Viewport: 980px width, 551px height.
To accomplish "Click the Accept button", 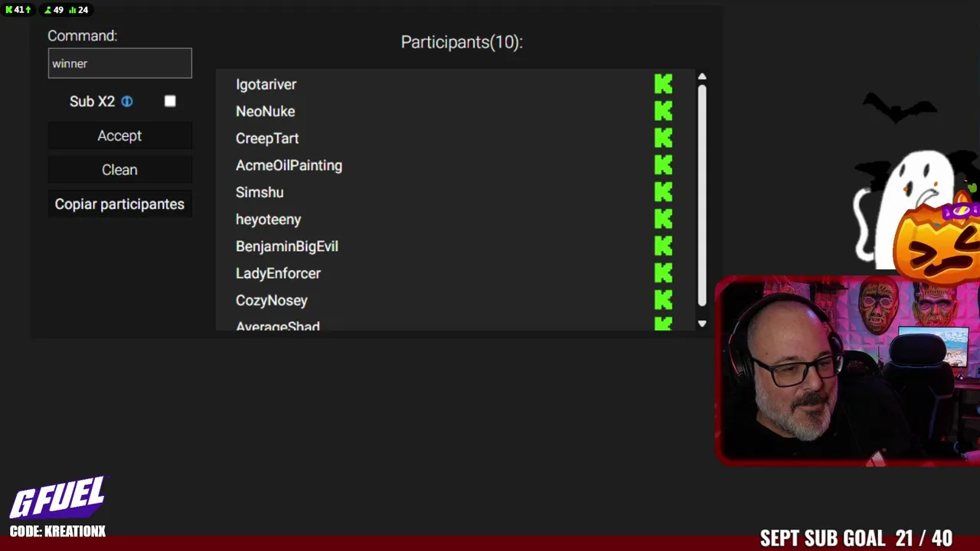I will click(x=119, y=135).
